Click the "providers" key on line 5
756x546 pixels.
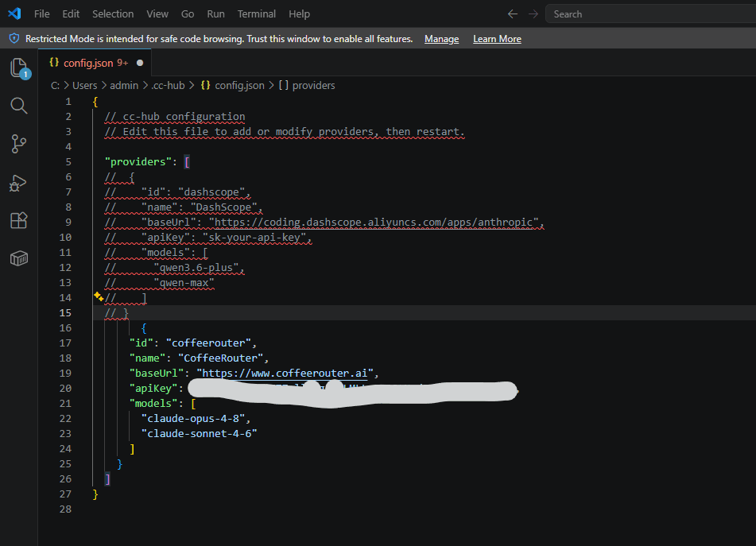coord(138,162)
